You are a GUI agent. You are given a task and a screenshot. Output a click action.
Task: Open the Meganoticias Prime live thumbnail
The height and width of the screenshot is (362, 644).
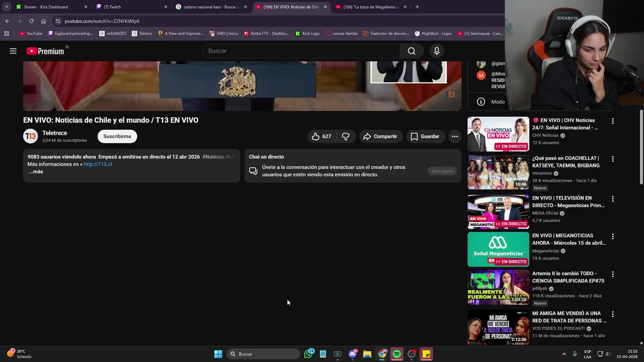(x=498, y=212)
